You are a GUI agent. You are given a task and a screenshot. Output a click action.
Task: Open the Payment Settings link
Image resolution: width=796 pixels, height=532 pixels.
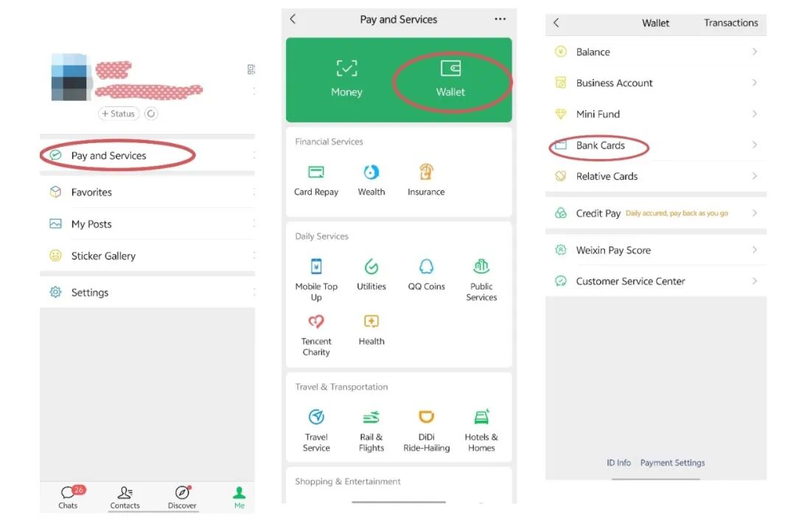672,463
